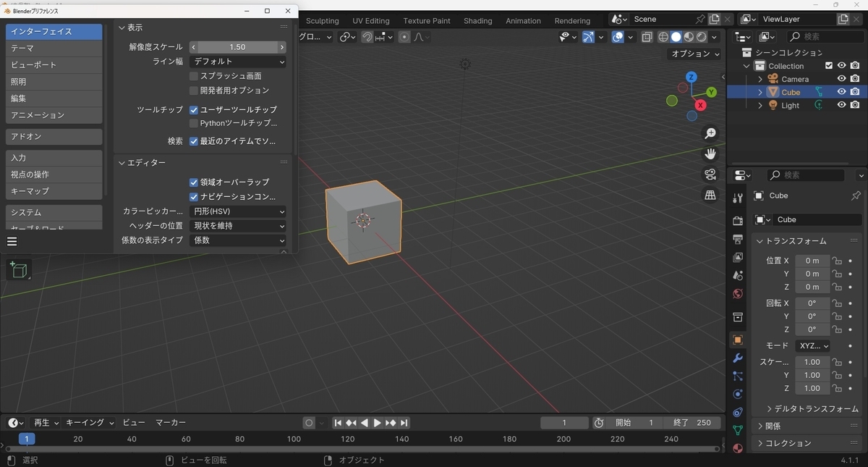
Task: Open the Object properties tab icon
Action: 737,340
